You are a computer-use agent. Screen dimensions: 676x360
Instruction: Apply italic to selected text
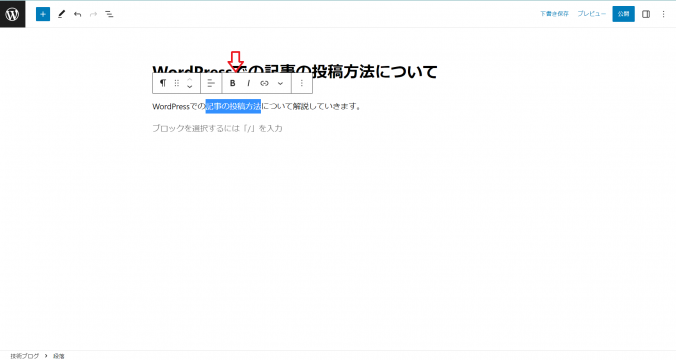pyautogui.click(x=248, y=83)
